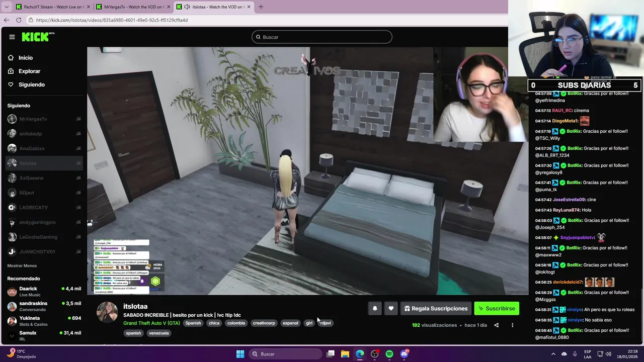Click the VOD video player
Screen dimensions: 644x362
coord(307,171)
